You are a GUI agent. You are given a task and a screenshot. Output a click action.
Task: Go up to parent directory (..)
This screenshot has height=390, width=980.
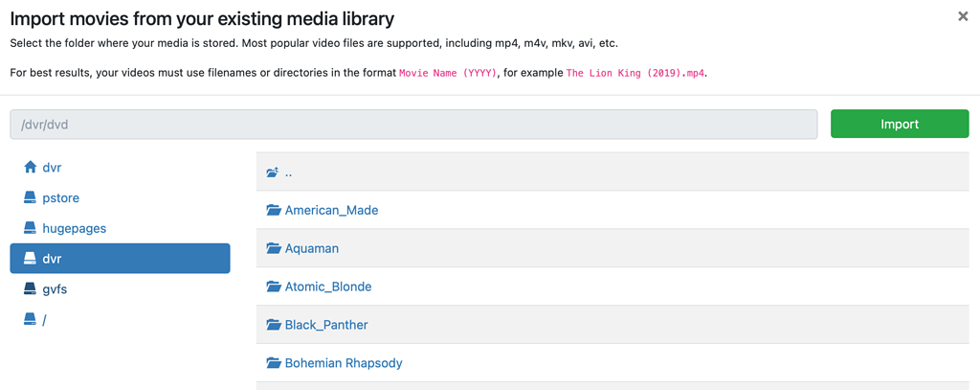click(288, 172)
